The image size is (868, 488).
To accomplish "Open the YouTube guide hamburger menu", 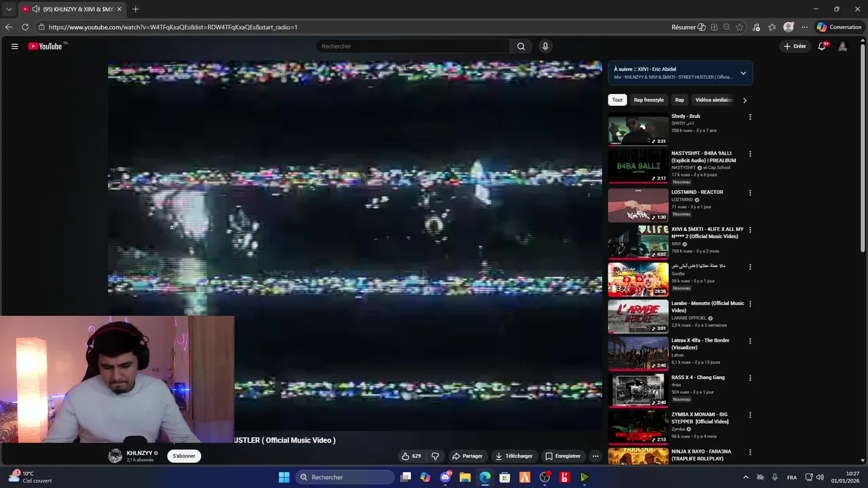I will [x=14, y=46].
